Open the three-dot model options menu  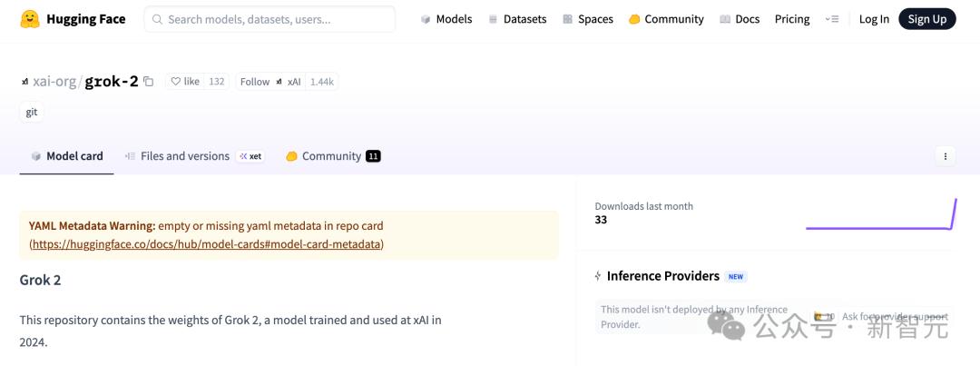[x=945, y=156]
